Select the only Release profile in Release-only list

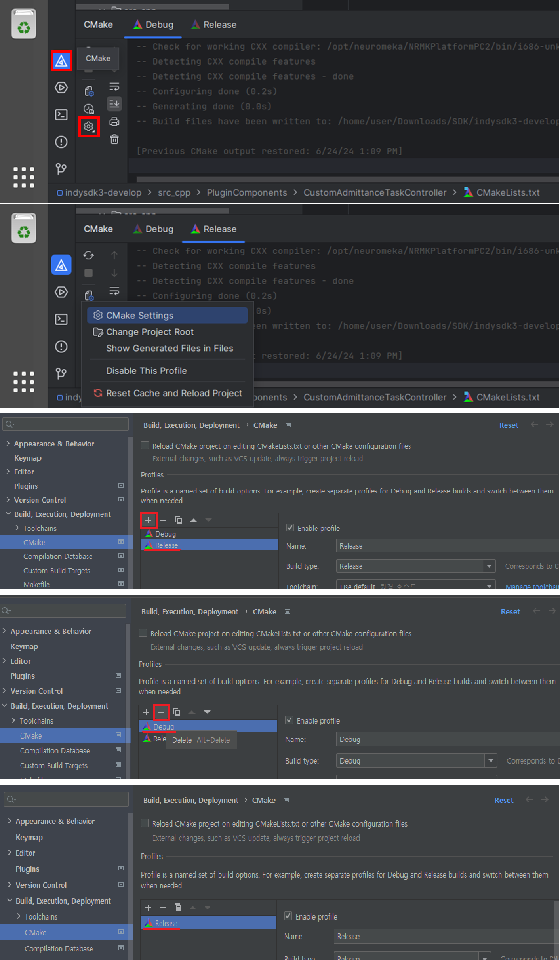coord(208,923)
